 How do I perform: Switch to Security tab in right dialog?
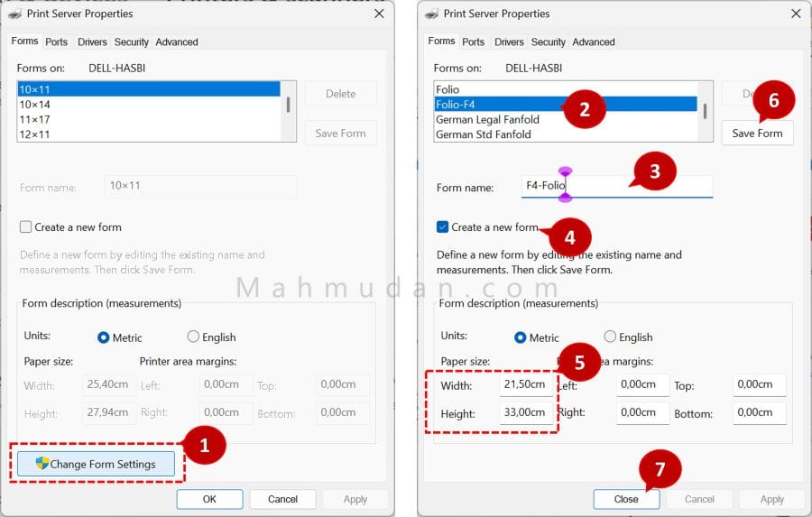[x=548, y=42]
